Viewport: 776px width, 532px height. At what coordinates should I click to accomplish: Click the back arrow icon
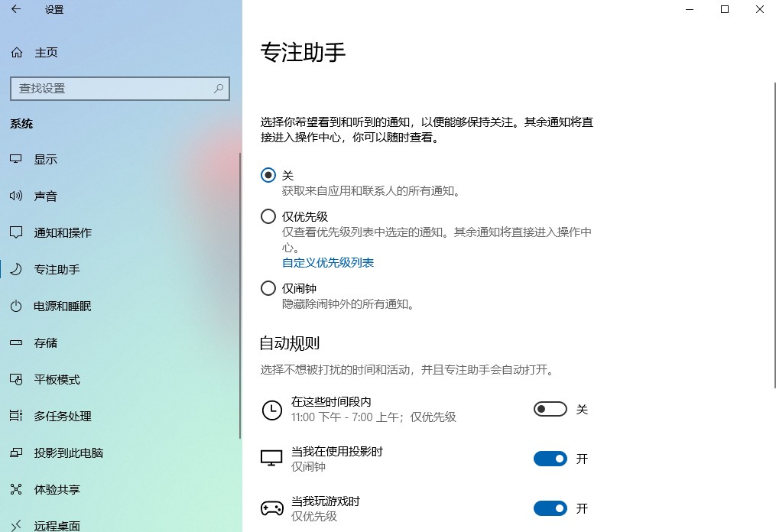coord(16,10)
